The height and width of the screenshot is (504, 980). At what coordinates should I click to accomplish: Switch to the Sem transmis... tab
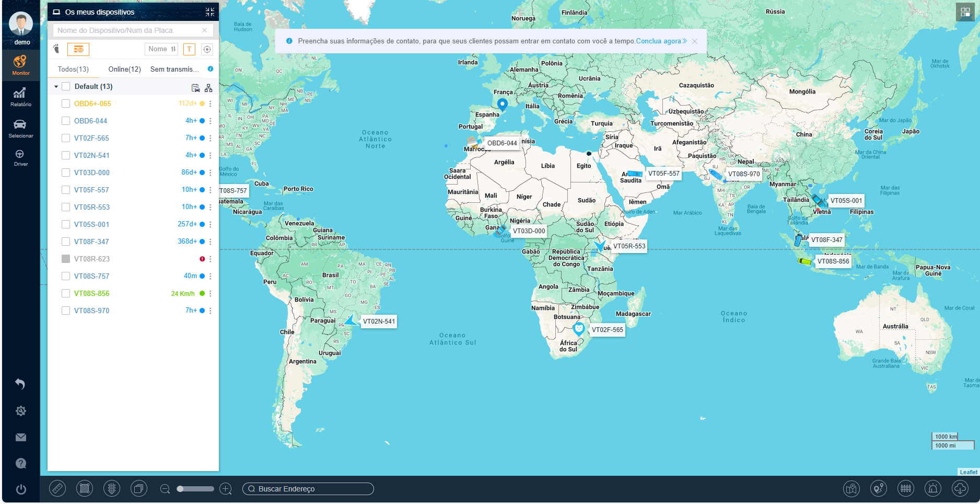(x=174, y=69)
